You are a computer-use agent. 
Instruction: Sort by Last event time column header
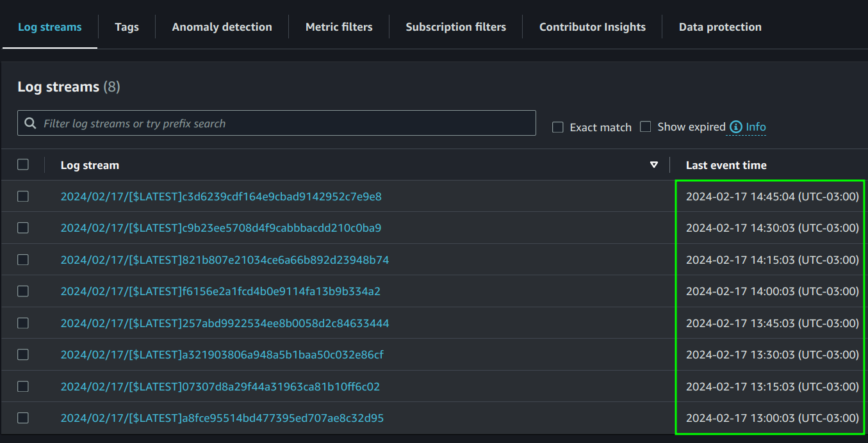726,165
